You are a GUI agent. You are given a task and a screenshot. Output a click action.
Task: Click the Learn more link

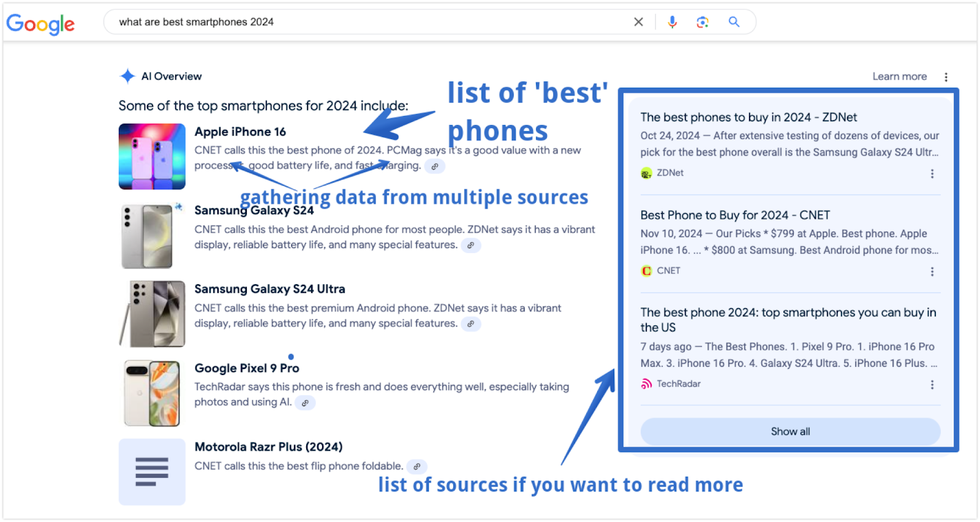(899, 77)
